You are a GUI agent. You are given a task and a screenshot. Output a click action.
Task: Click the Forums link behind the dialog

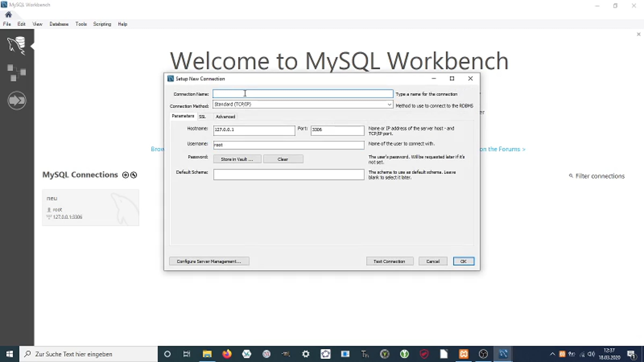tap(503, 149)
